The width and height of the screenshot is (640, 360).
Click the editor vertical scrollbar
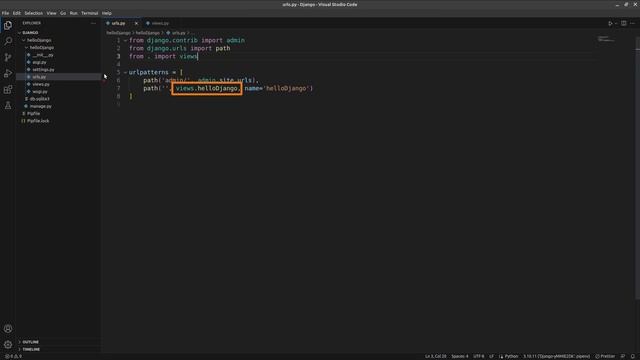pos(637,167)
